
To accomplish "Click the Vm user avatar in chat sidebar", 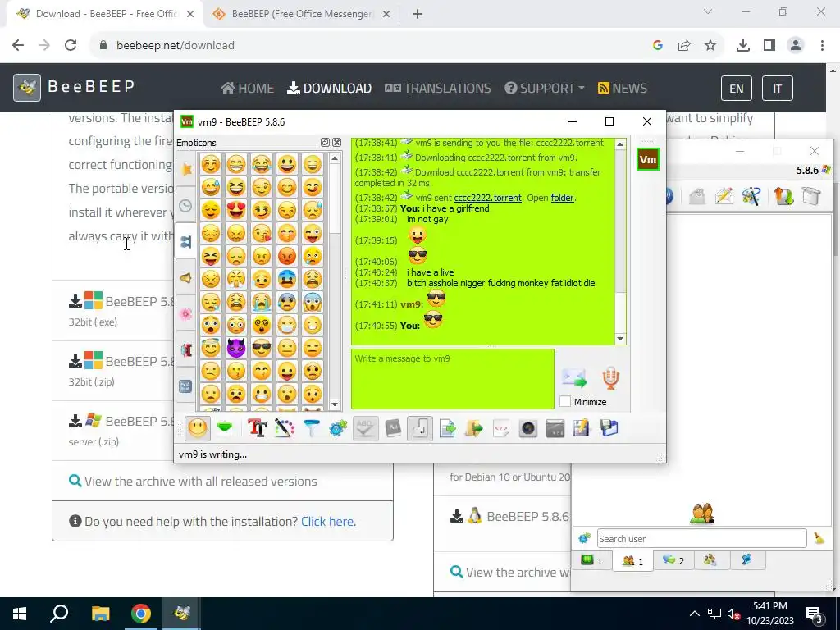I will click(648, 160).
